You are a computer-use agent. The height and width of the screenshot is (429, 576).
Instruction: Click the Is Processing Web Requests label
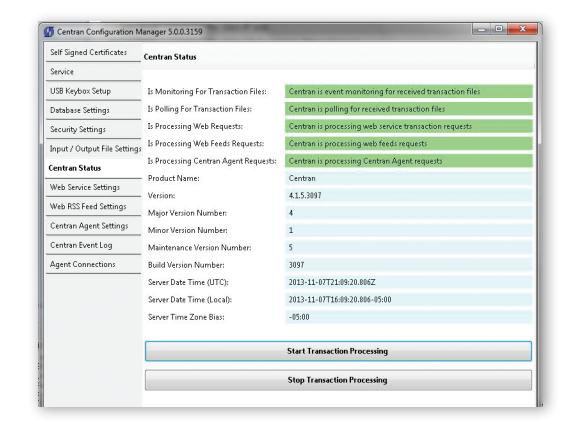(x=195, y=126)
